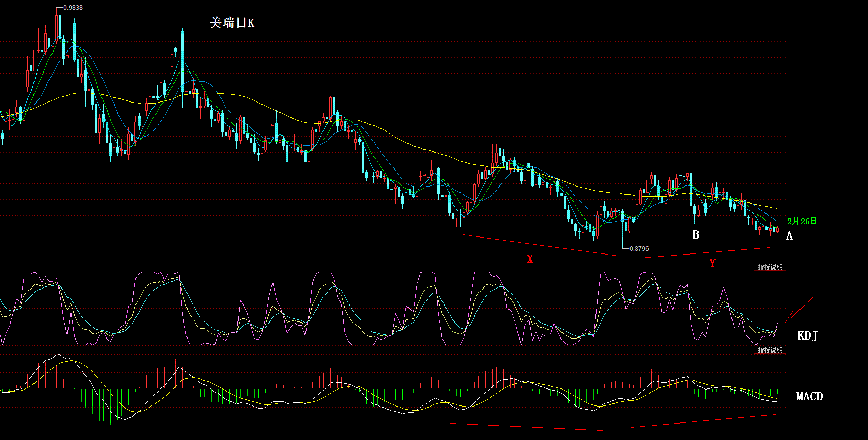Click the 美瑞日K chart title
Screen dimensions: 868x440
pos(232,23)
